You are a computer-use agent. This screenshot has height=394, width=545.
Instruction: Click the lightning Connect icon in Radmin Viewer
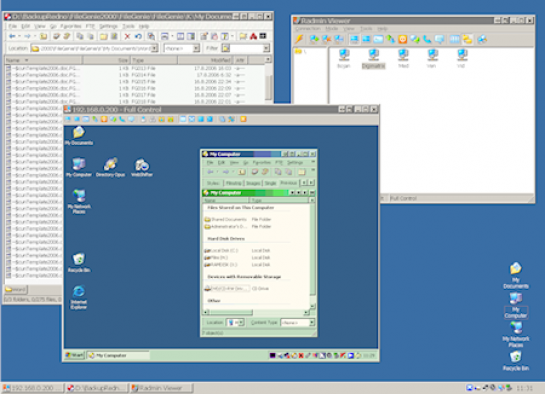click(x=299, y=39)
